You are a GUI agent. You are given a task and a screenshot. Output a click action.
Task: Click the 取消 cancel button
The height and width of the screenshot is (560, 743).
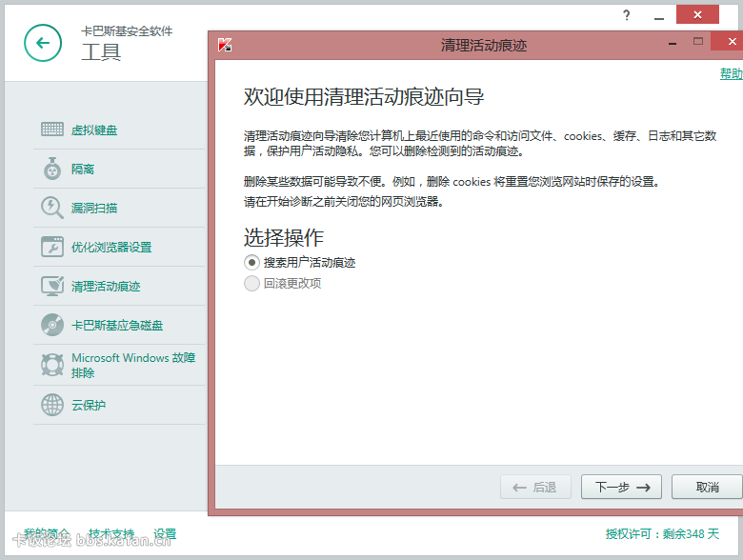click(x=707, y=487)
